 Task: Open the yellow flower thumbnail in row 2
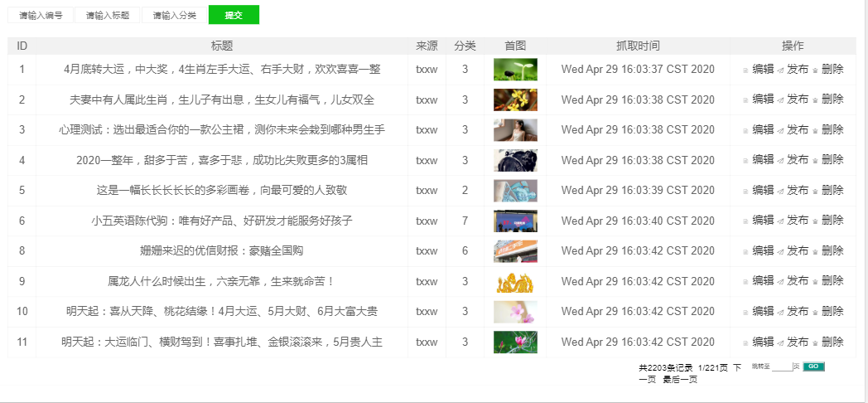(515, 100)
